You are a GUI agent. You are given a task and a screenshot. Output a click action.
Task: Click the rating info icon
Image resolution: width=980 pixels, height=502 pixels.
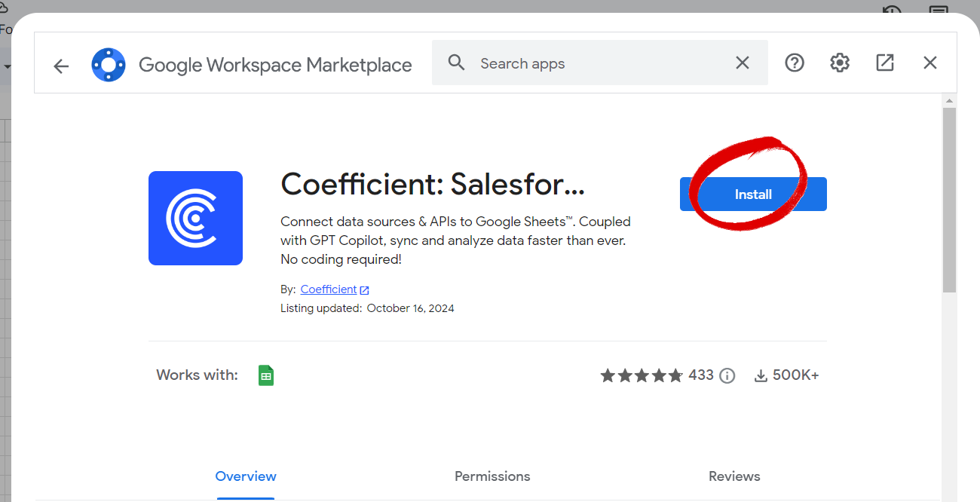point(727,375)
